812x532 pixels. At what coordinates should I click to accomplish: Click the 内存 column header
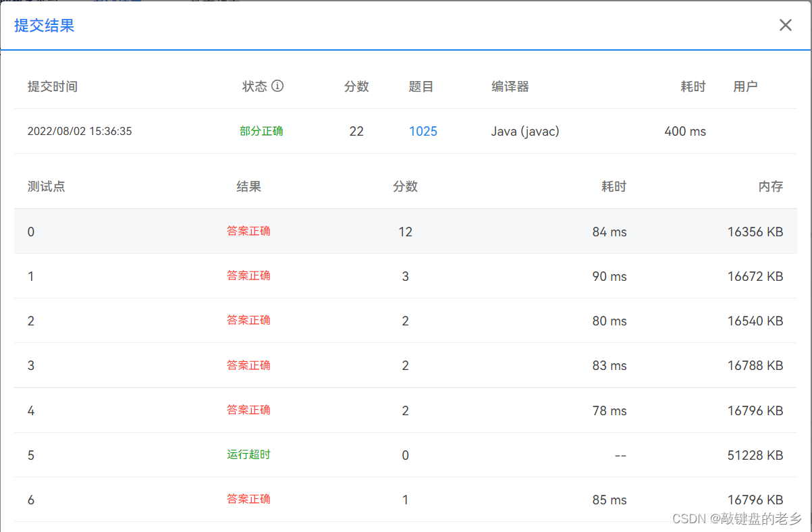tap(771, 186)
